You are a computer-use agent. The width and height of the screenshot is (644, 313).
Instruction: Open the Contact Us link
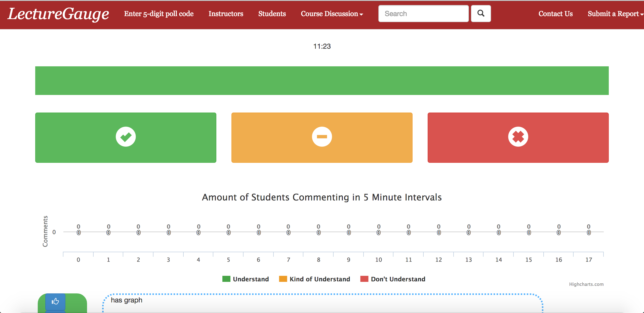click(555, 14)
